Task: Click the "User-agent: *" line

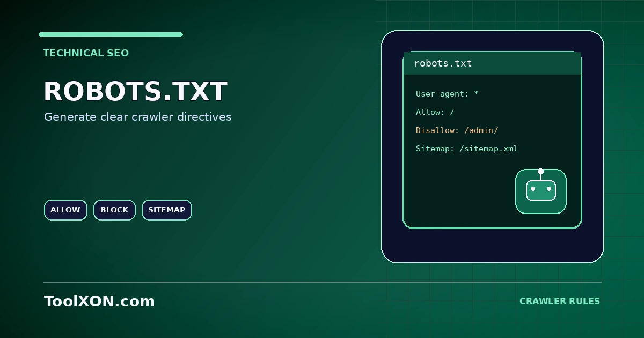Action: tap(447, 94)
